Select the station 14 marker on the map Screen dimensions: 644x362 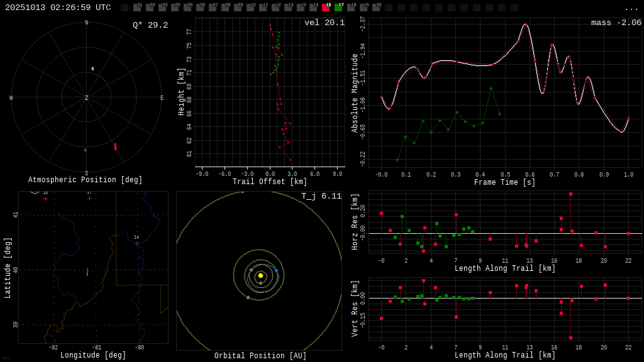(x=136, y=243)
